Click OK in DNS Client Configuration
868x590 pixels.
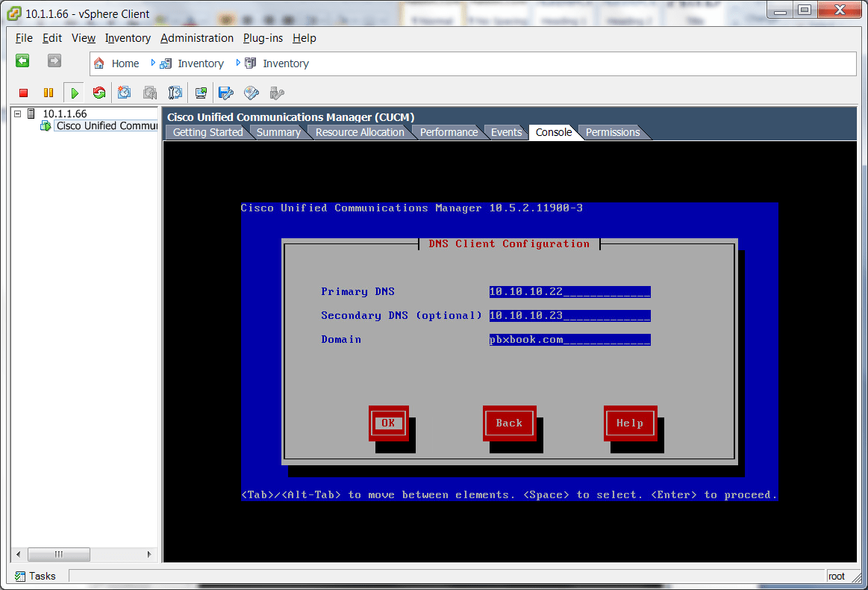389,423
